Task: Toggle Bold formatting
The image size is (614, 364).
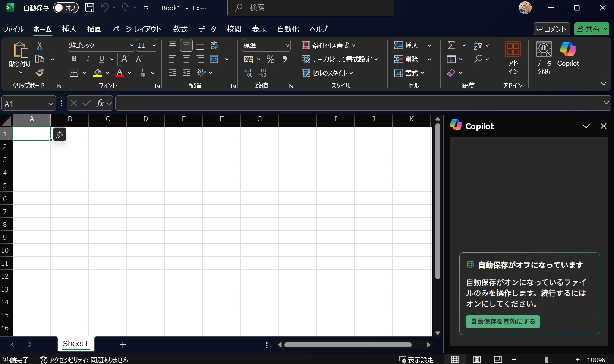Action: click(x=74, y=59)
